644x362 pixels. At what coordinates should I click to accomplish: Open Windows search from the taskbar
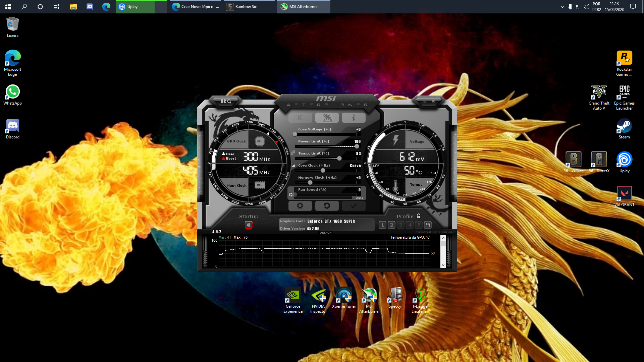(24, 7)
